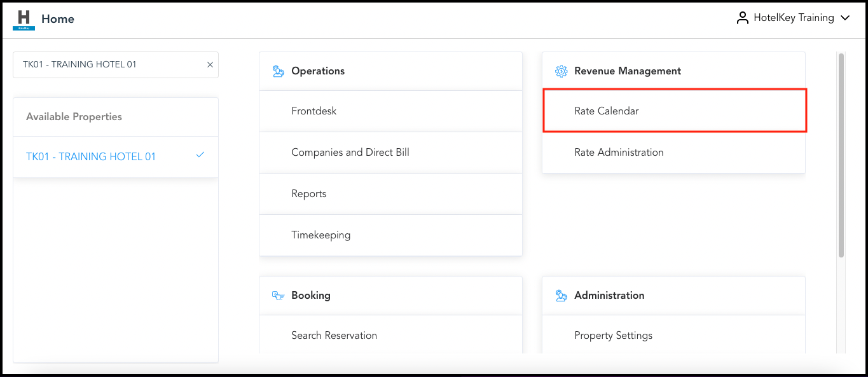This screenshot has height=377, width=868.
Task: Select TK01 - TRAINING HOTEL 01 property
Action: (x=91, y=157)
